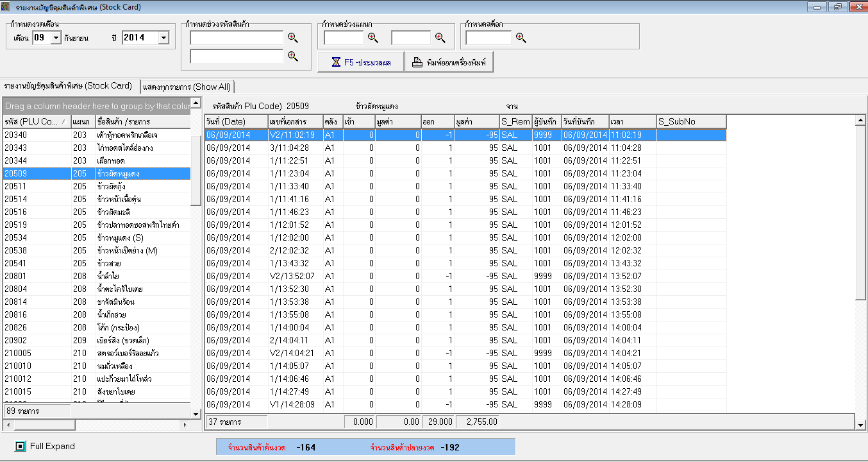Screen dimensions: 868x462
Task: Select product row 20511
Action: 97,186
